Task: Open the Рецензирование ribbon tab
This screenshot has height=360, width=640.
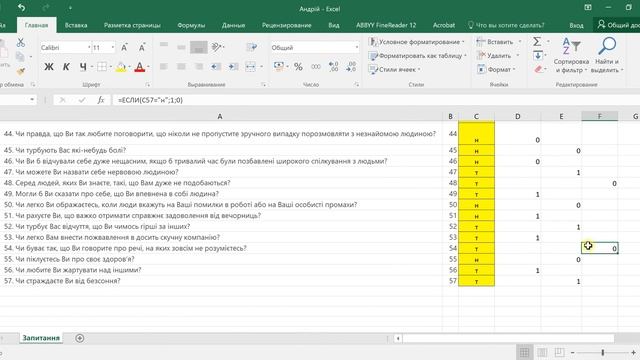Action: pos(287,25)
